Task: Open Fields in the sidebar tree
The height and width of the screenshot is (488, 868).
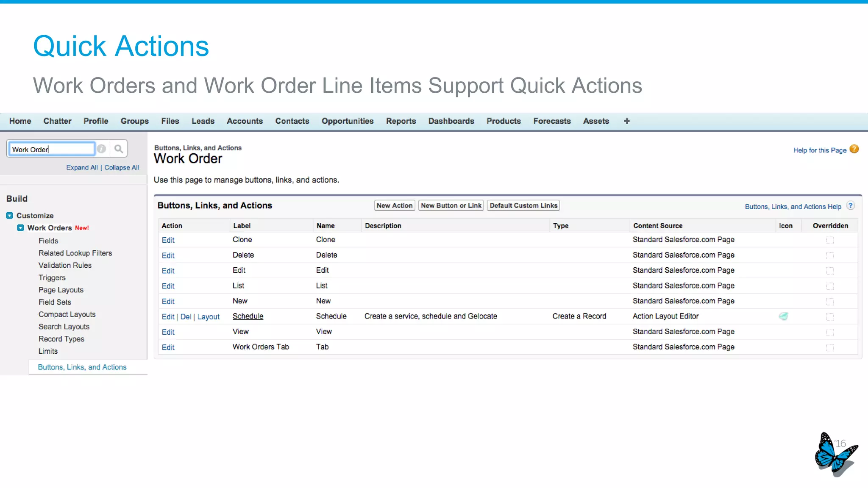Action: (x=48, y=241)
